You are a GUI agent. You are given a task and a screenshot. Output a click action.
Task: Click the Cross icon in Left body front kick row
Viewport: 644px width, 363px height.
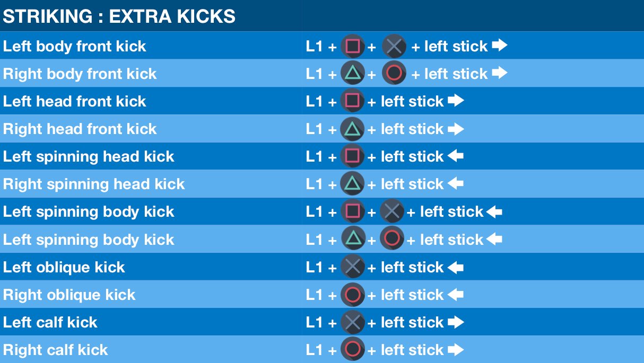pyautogui.click(x=394, y=46)
